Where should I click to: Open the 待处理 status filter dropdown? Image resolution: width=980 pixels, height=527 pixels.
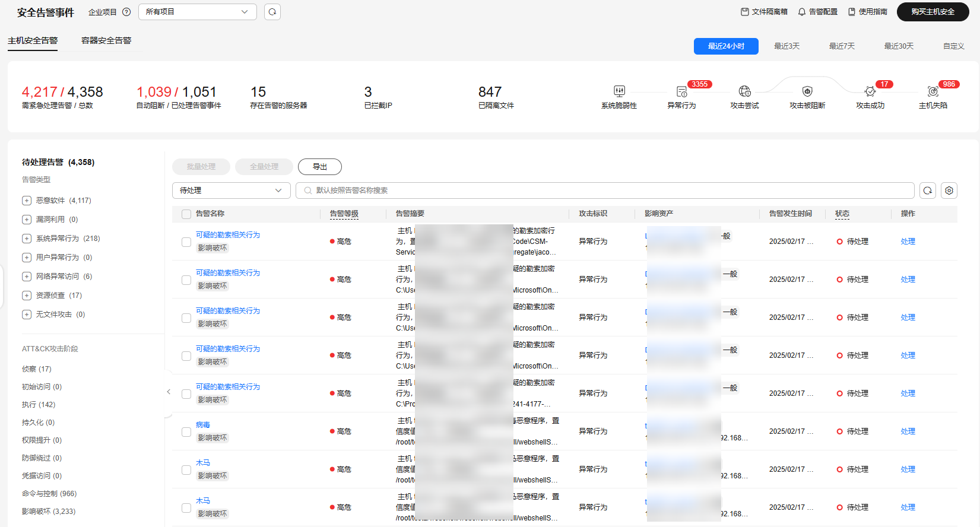[231, 191]
